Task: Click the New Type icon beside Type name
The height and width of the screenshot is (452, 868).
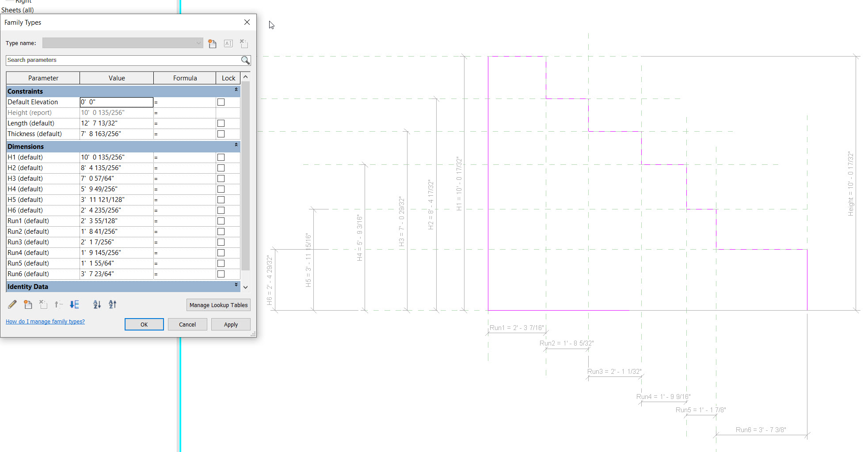Action: click(213, 43)
